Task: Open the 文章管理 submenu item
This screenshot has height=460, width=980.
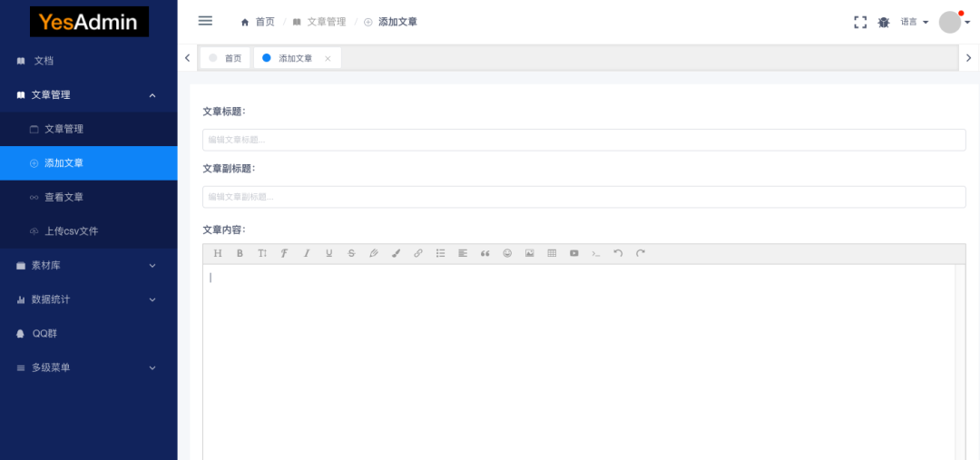Action: click(88, 130)
